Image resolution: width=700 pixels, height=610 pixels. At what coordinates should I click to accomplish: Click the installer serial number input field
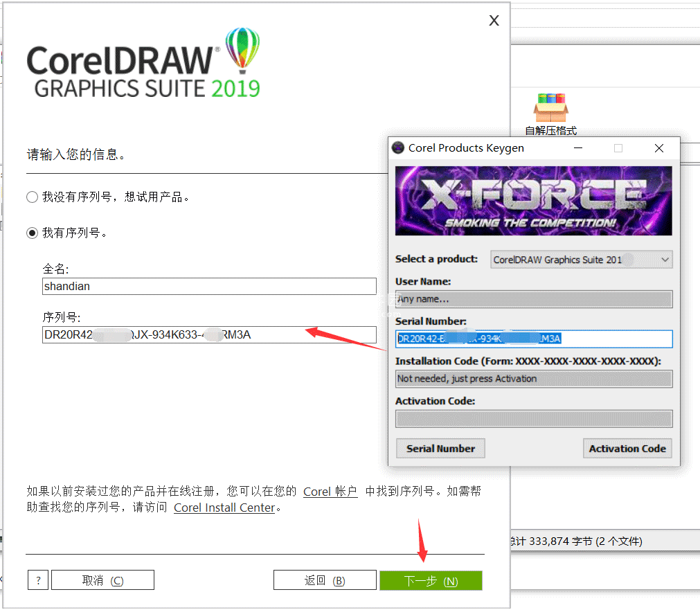(209, 335)
